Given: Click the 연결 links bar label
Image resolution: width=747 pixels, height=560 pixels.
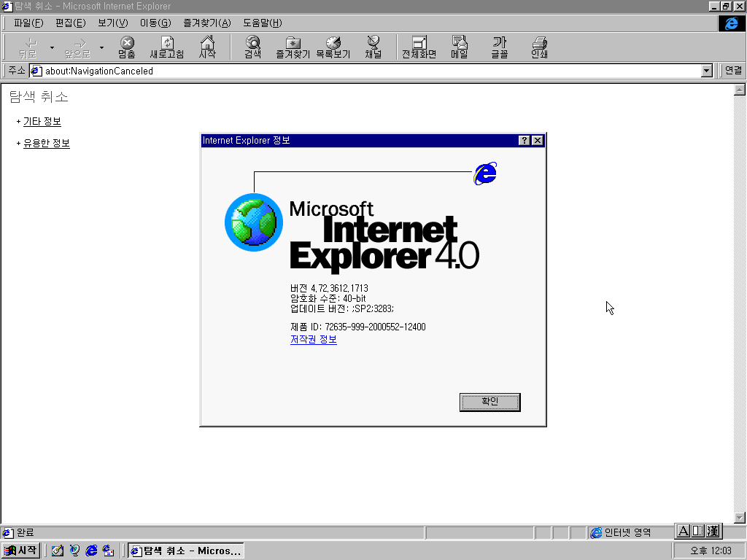Looking at the screenshot, I should (734, 71).
